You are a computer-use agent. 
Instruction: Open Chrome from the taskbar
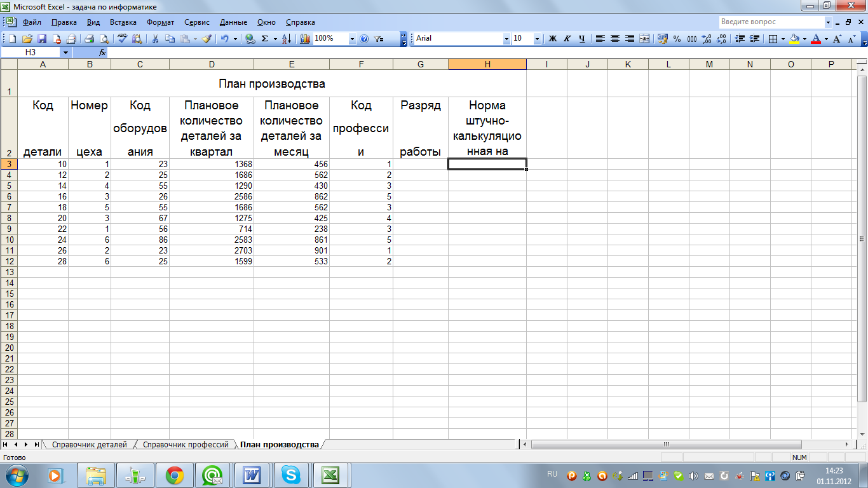[174, 475]
